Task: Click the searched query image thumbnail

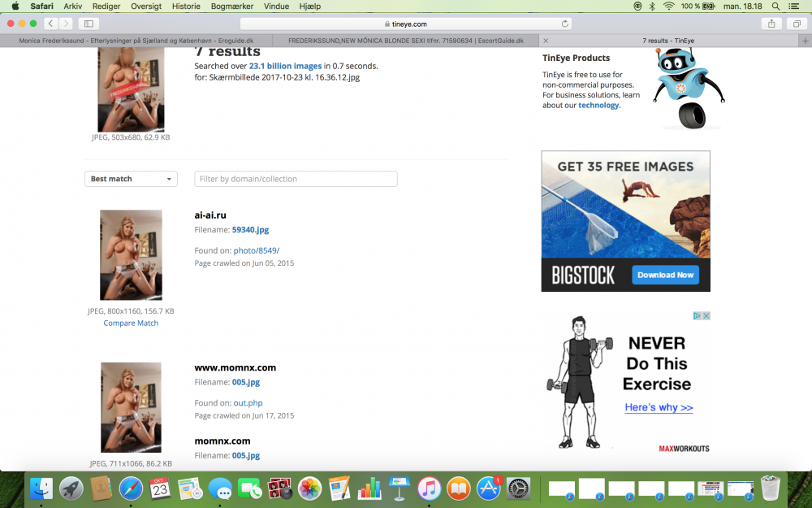Action: coord(131,89)
